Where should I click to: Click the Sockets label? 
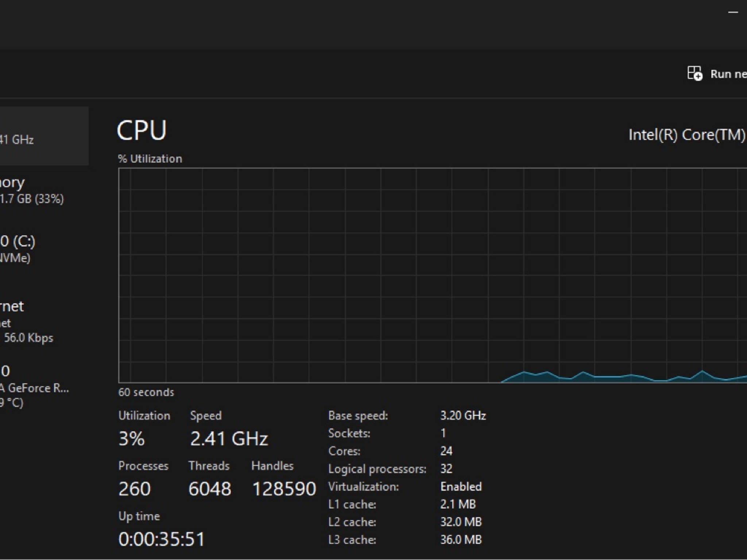(x=349, y=433)
